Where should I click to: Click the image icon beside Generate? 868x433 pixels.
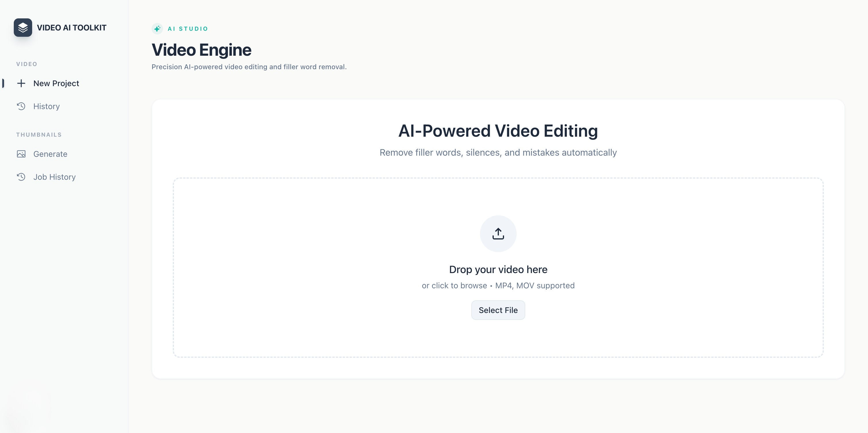21,154
